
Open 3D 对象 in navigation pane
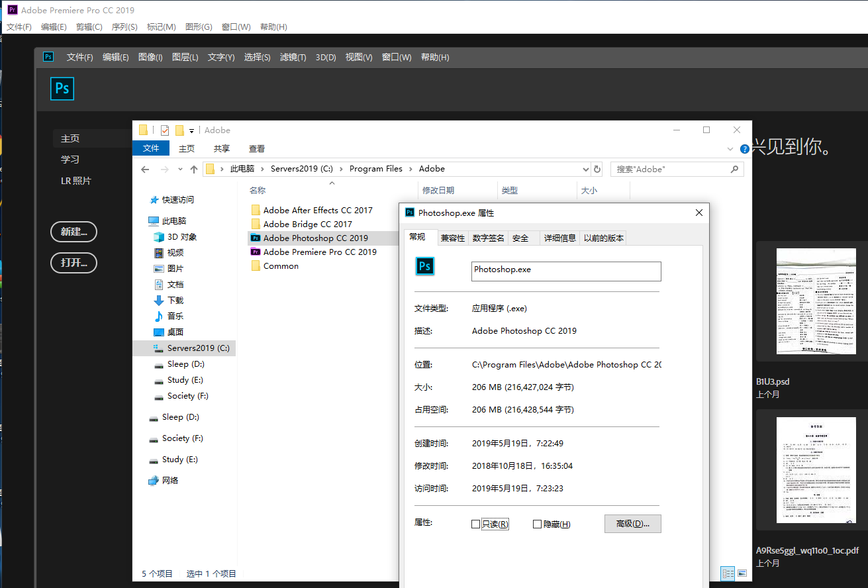[x=175, y=236]
